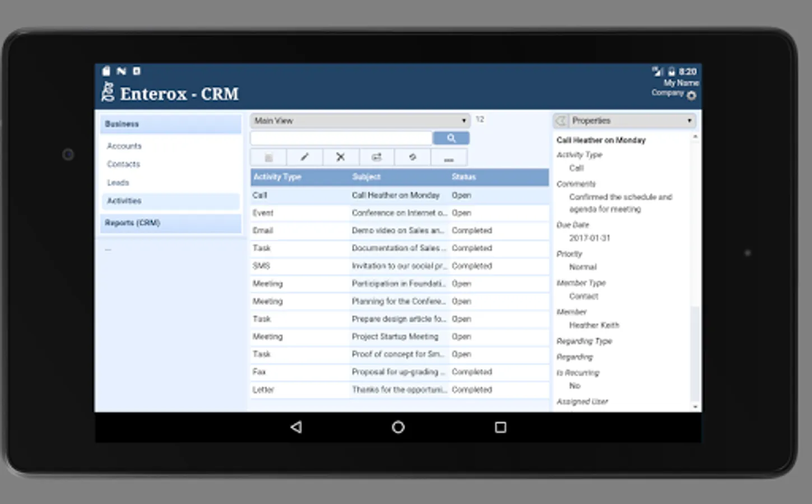812x504 pixels.
Task: Collapse the Properties panel arrow icon
Action: (x=561, y=120)
